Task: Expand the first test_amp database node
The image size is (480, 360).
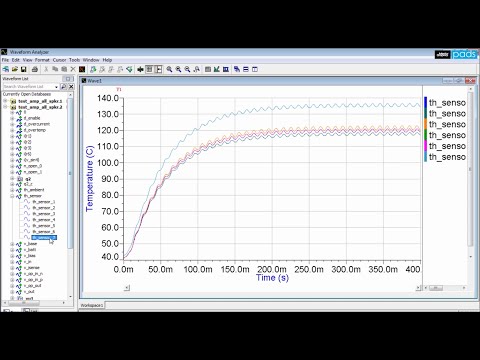Action: coord(5,101)
